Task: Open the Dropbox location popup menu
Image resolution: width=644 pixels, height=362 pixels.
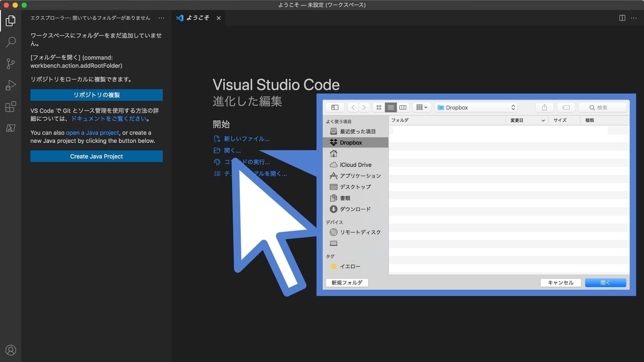Action: point(476,107)
